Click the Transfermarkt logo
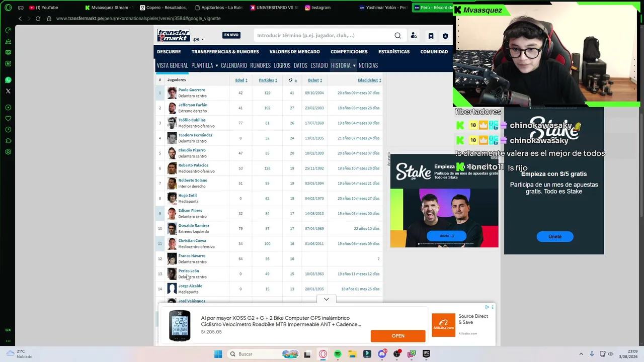Screen dimensions: 644x362 tap(174, 35)
